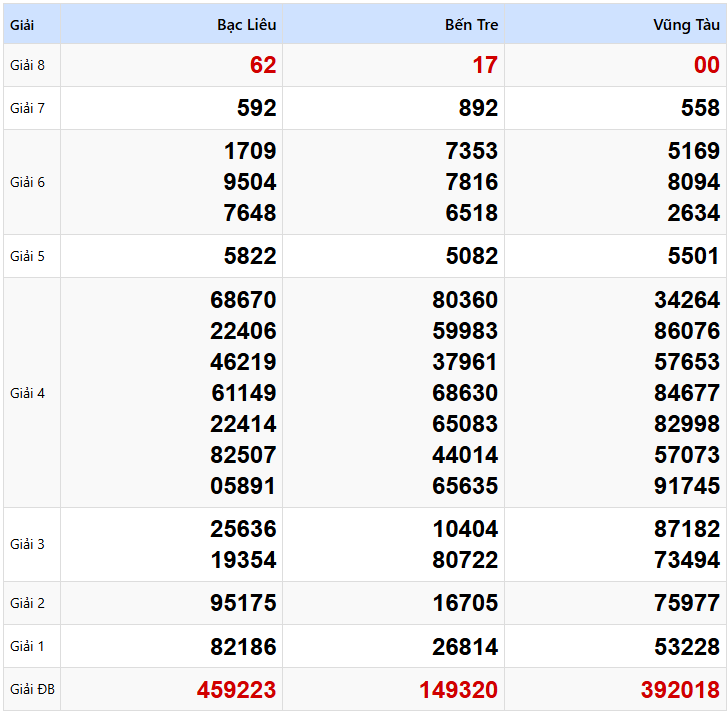728x712 pixels.
Task: Click Giải 3 number 19354
Action: 244,560
